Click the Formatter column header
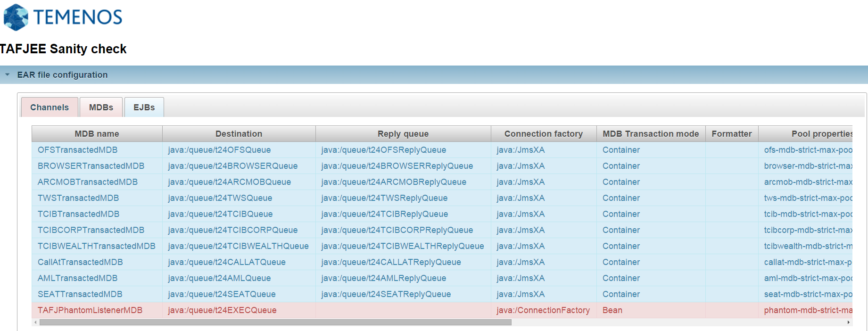This screenshot has height=331, width=868. pos(731,134)
